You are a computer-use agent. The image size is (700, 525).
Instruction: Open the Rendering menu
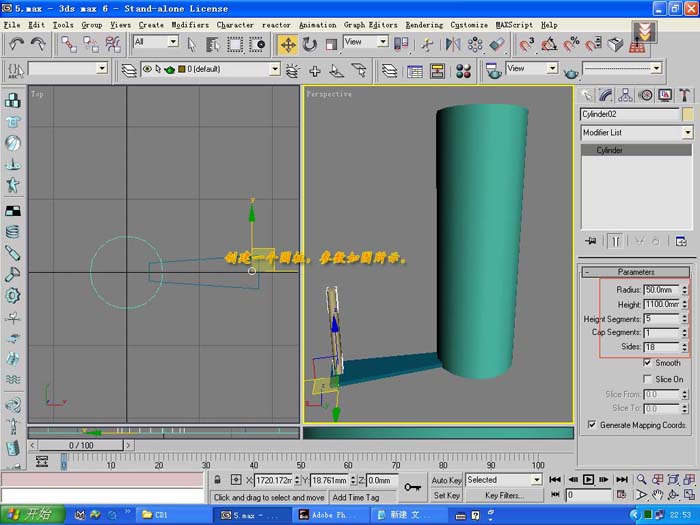click(x=424, y=25)
